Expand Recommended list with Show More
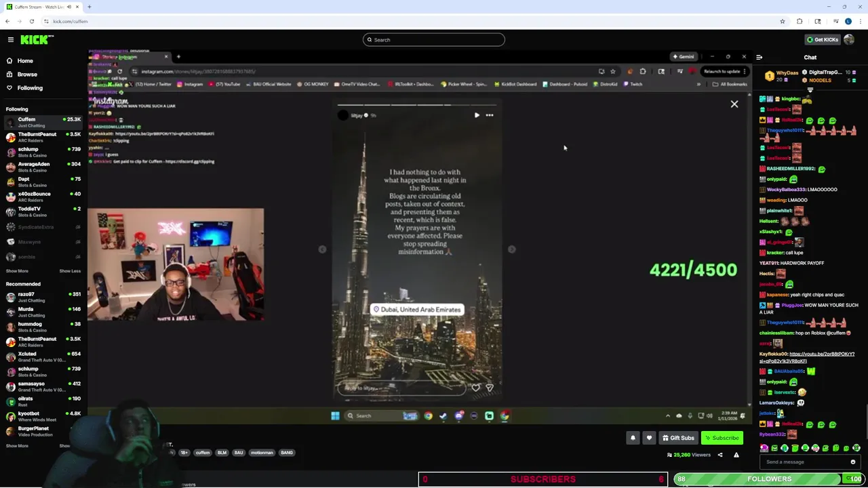The image size is (868, 488). (17, 446)
